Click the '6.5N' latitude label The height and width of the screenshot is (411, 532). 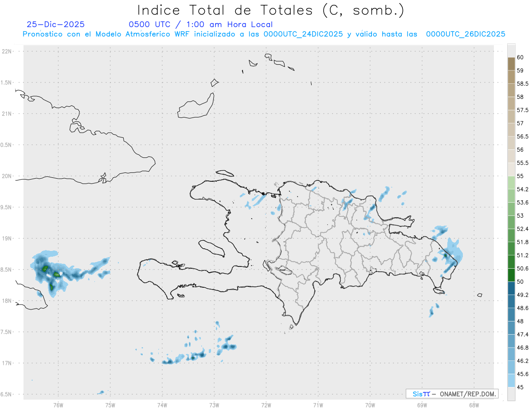point(7,394)
